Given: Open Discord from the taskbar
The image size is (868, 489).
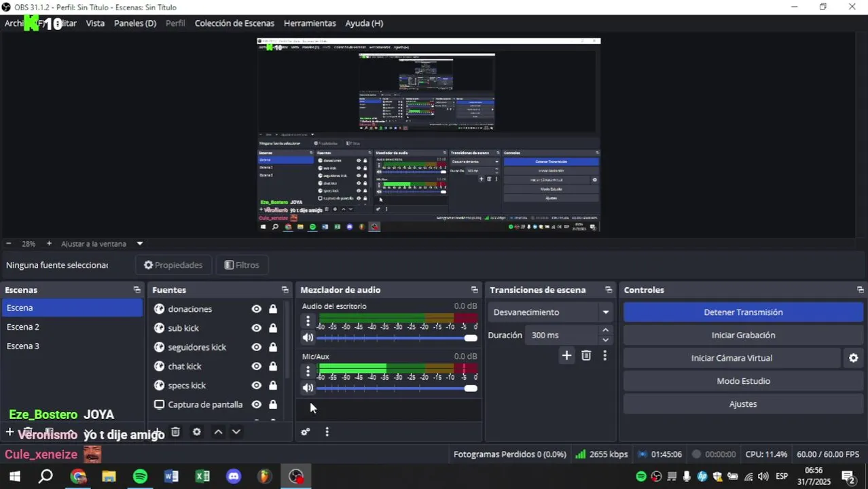Looking at the screenshot, I should click(234, 476).
